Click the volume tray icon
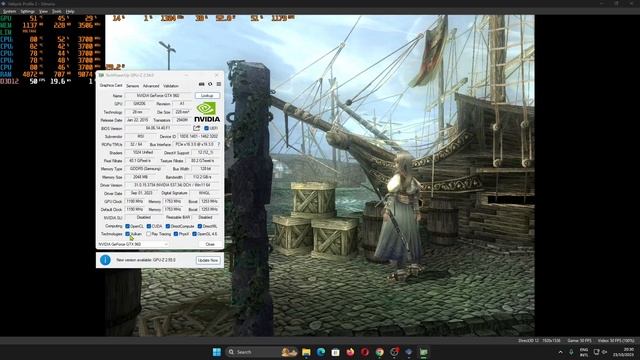The height and width of the screenshot is (360, 640). [x=604, y=352]
